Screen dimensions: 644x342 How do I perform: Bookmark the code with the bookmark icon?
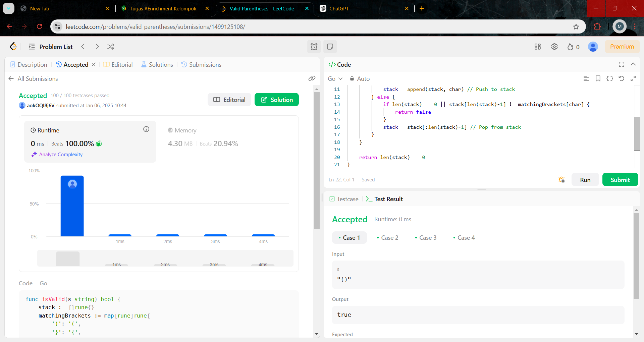(598, 78)
